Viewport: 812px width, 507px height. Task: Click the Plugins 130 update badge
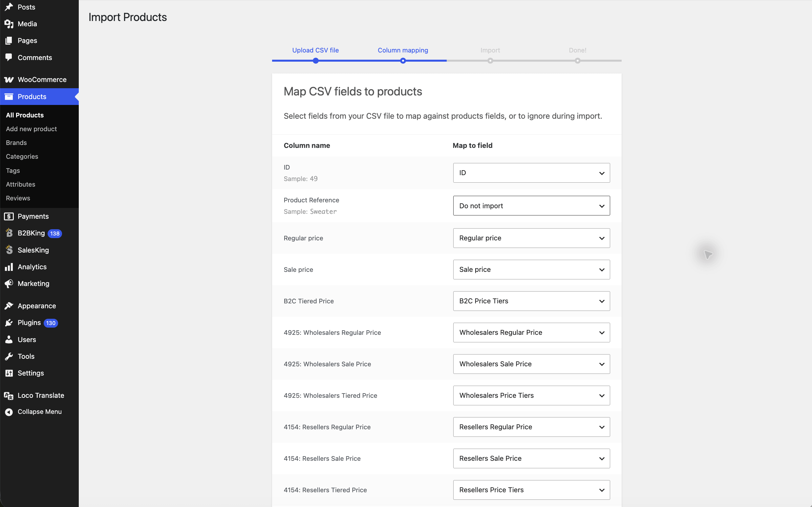[x=51, y=323]
